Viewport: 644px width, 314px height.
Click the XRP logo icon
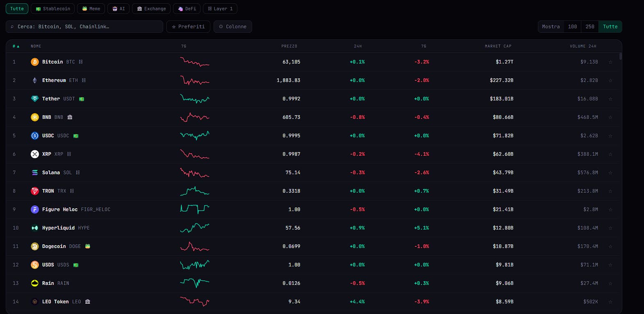pos(35,154)
